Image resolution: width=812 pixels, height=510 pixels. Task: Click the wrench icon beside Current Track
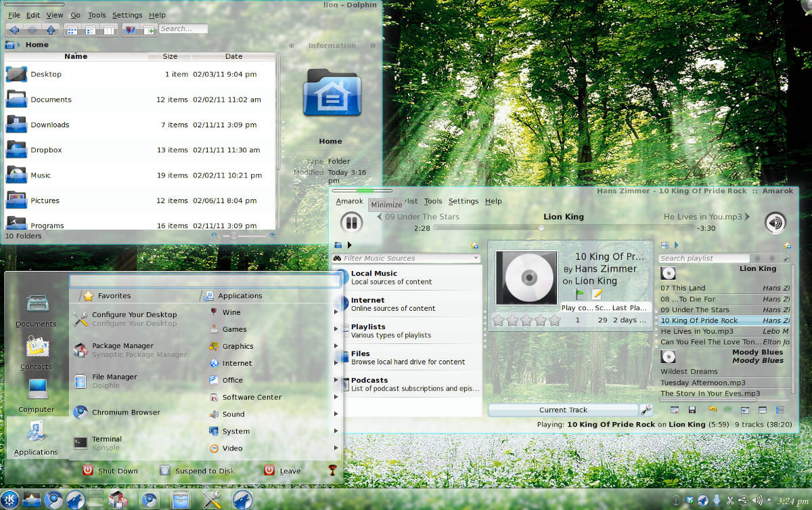(646, 410)
